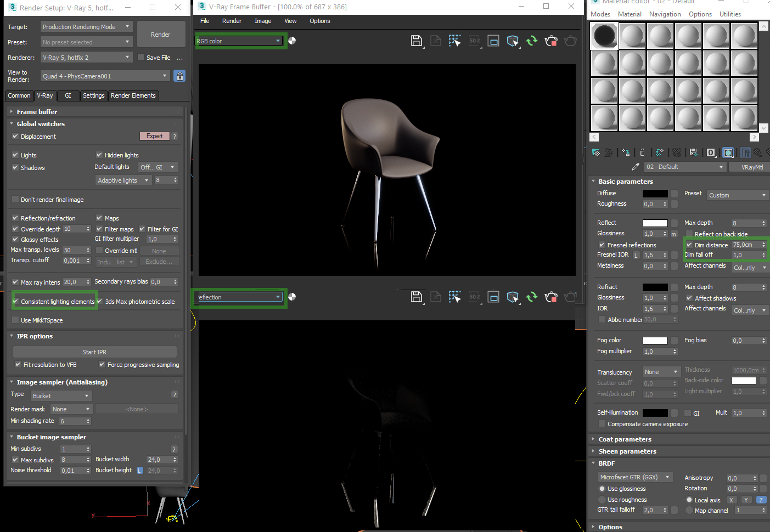
Task: Click Make Material Copy icon
Action: (659, 152)
